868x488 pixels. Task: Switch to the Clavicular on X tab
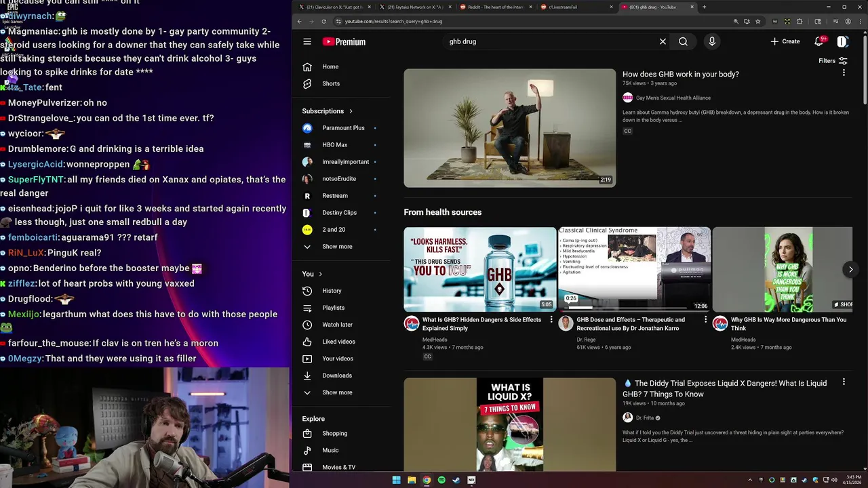pos(334,7)
